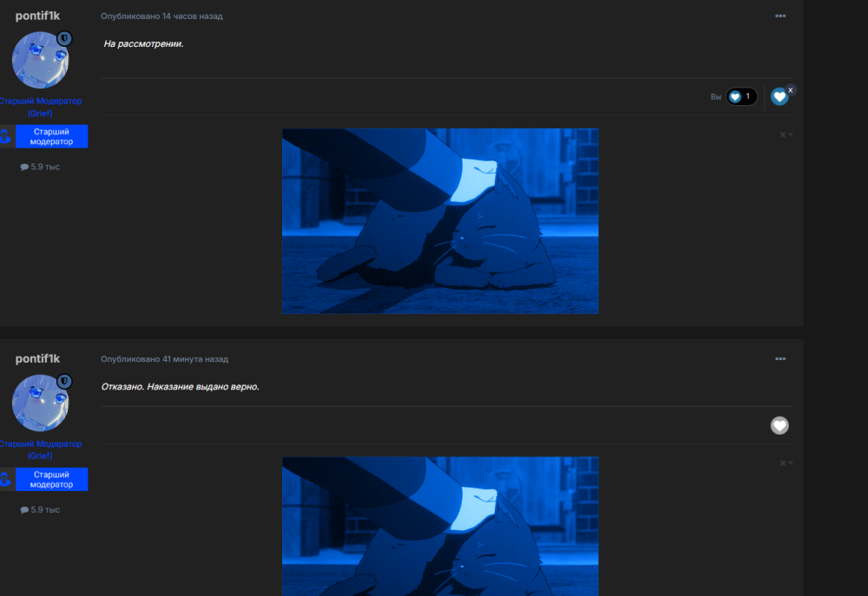Click the blue 'Старший модератор' badge in first post

tap(51, 136)
